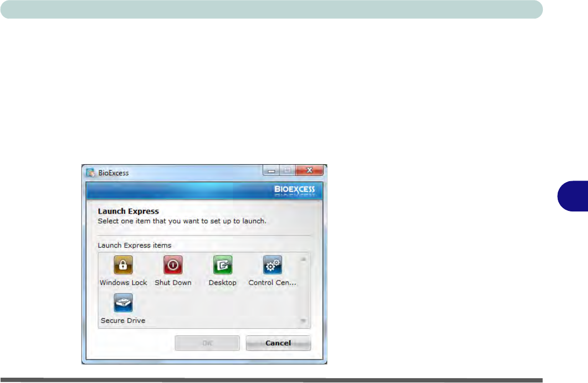This screenshot has height=383, width=588.
Task: Click scroll down arrow in items list
Action: pyautogui.click(x=303, y=321)
